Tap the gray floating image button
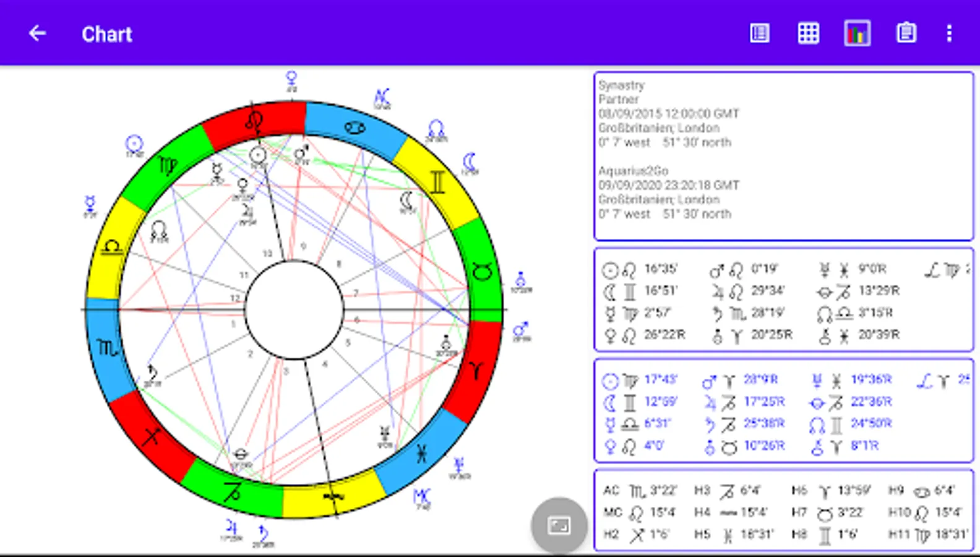Screen dimensions: 980x557 [559, 525]
